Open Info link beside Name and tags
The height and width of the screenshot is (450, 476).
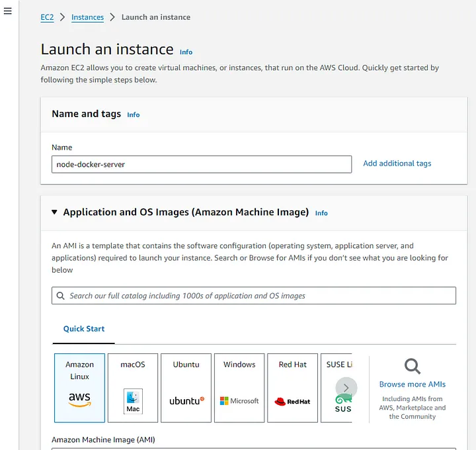click(x=134, y=114)
